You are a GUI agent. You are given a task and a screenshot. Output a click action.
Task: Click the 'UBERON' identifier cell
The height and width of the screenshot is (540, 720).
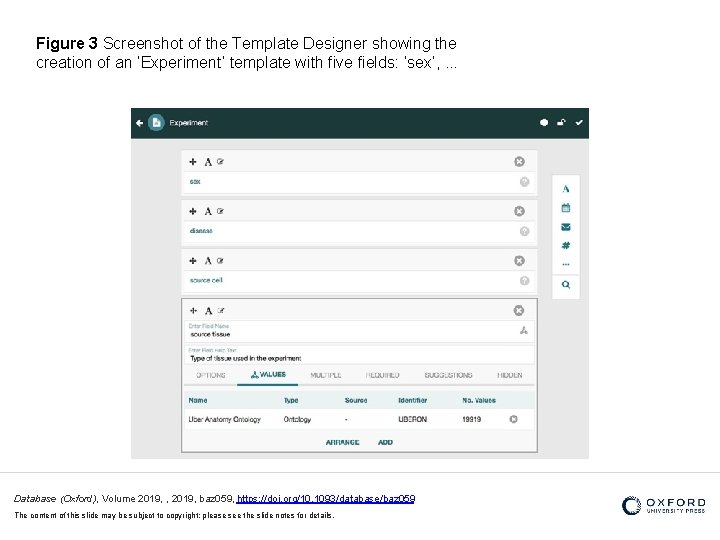click(412, 419)
